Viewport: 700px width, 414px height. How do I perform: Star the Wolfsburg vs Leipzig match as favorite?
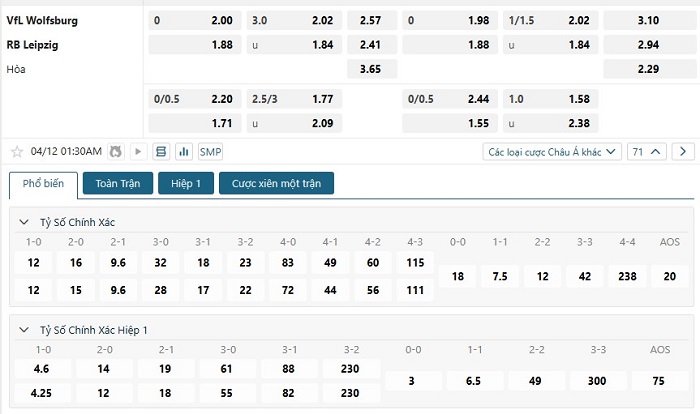click(16, 152)
